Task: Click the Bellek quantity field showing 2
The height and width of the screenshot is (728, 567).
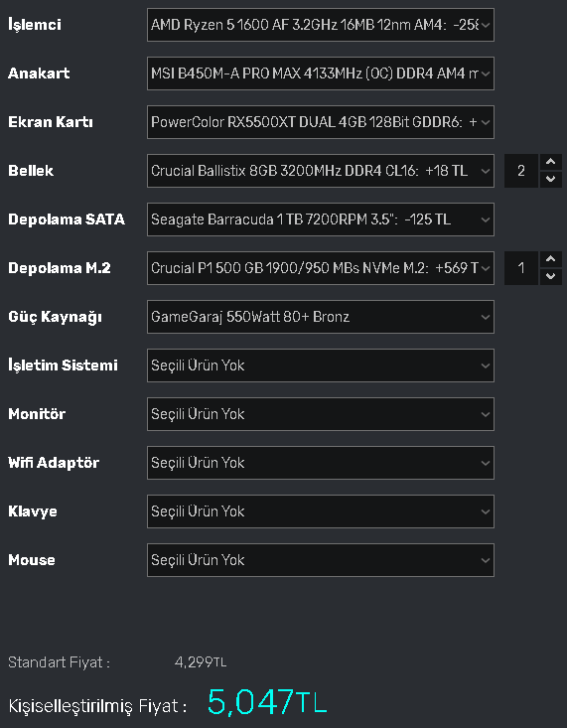Action: (521, 171)
